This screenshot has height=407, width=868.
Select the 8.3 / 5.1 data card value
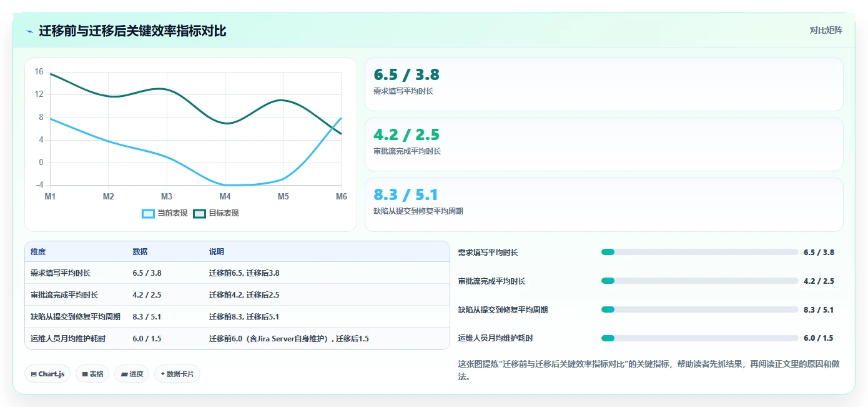pos(406,195)
